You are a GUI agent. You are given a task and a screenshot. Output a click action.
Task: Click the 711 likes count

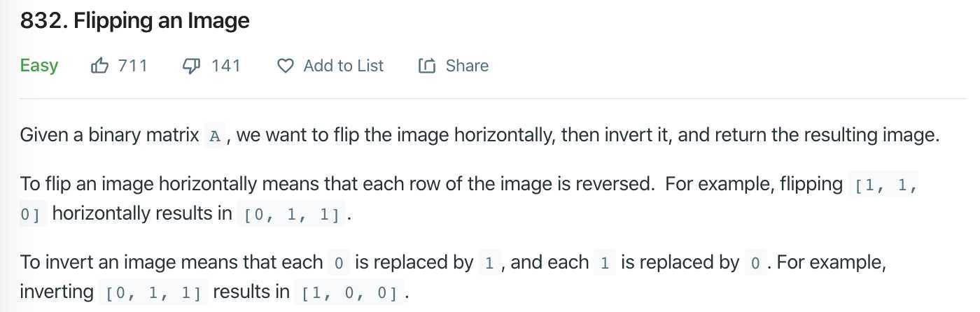[x=133, y=66]
